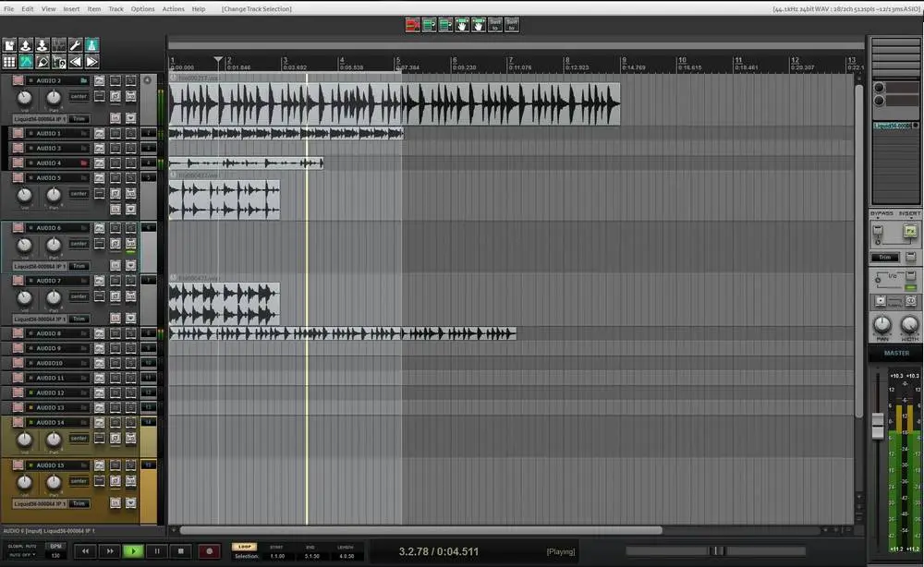Open the Edit menu

point(28,9)
